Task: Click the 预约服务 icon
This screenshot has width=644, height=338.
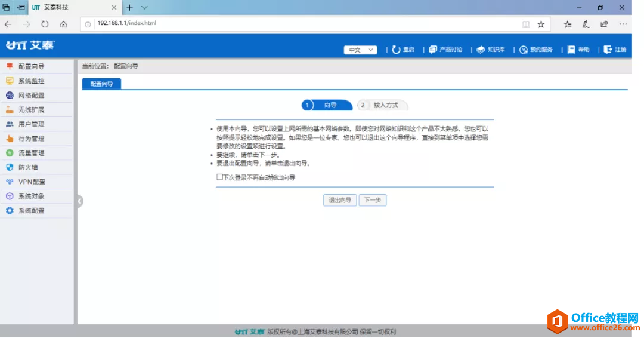Action: coord(524,50)
